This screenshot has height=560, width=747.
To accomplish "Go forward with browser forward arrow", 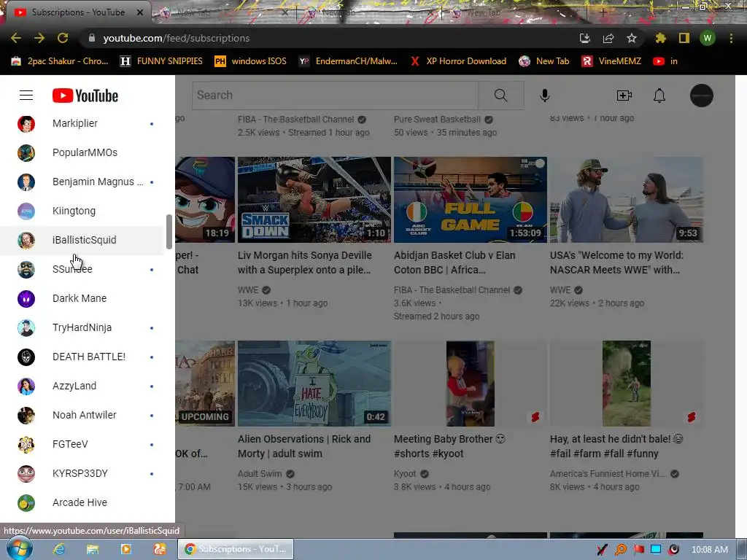I will pos(39,38).
